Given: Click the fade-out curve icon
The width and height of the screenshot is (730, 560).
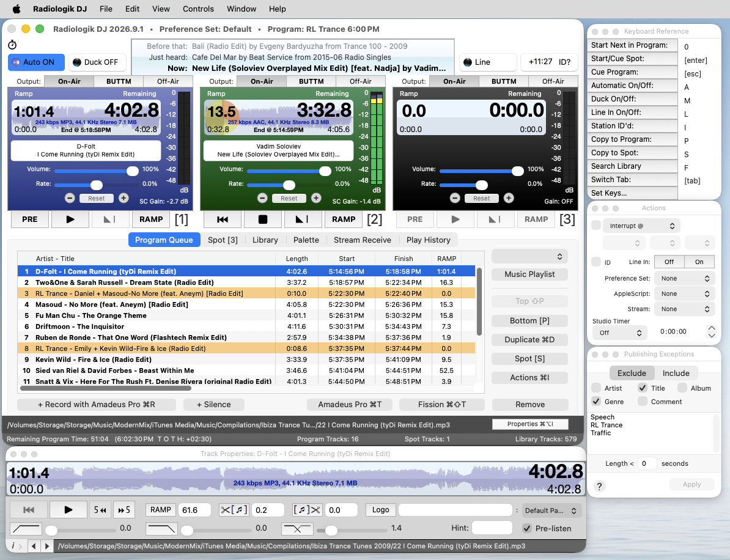Looking at the screenshot, I should pyautogui.click(x=161, y=529).
